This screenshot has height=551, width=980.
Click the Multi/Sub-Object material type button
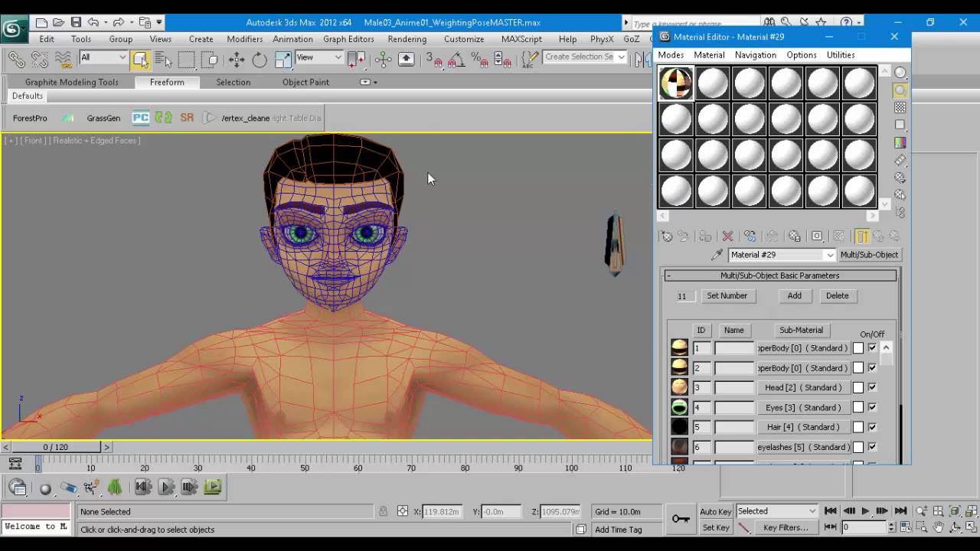[869, 255]
